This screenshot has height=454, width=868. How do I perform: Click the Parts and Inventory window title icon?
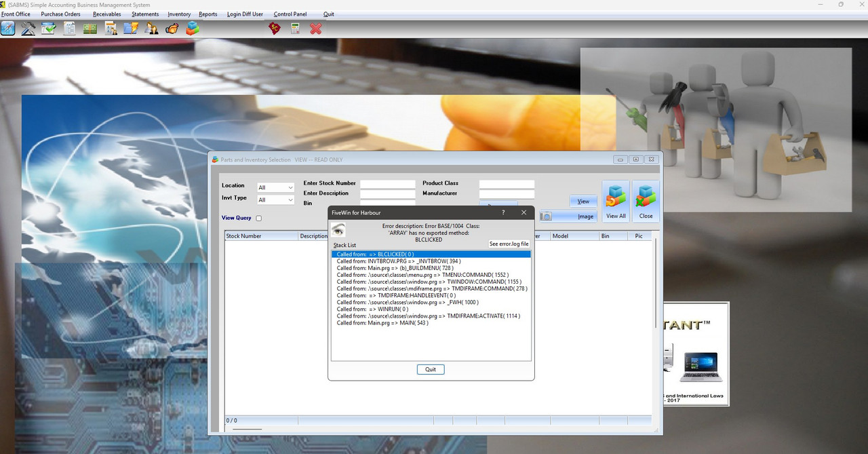[x=216, y=159]
